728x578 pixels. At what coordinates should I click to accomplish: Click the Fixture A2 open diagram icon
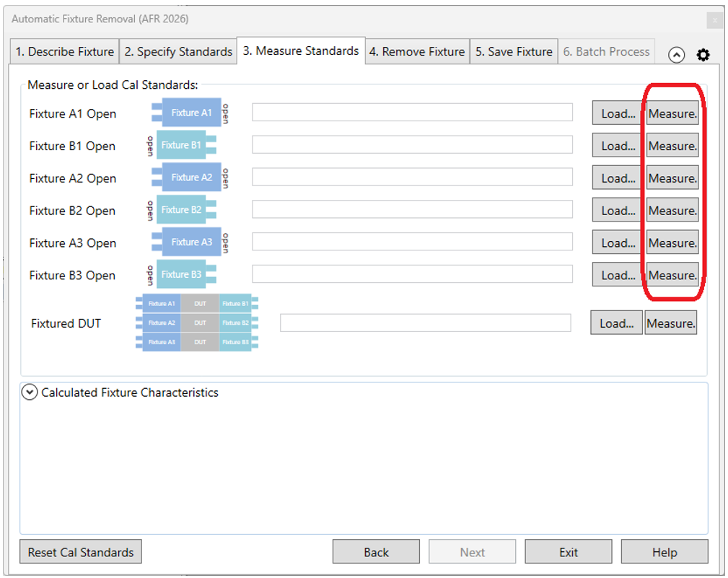190,178
